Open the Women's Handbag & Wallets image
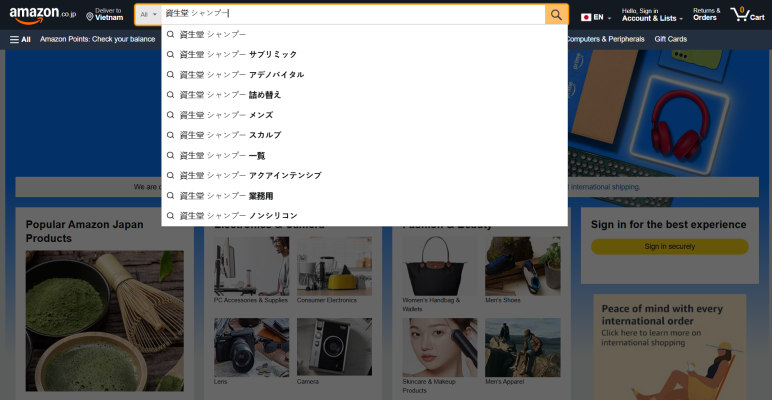 [x=440, y=265]
